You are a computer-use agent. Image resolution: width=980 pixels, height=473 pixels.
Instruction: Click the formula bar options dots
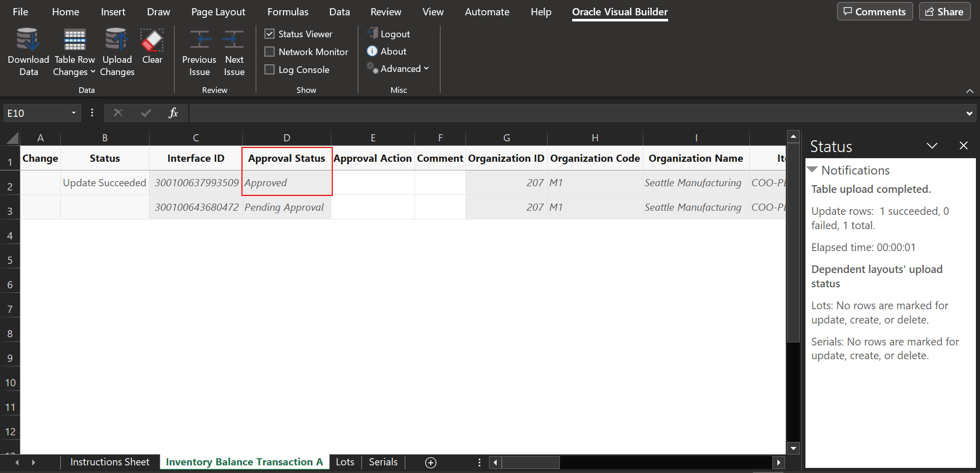[92, 113]
